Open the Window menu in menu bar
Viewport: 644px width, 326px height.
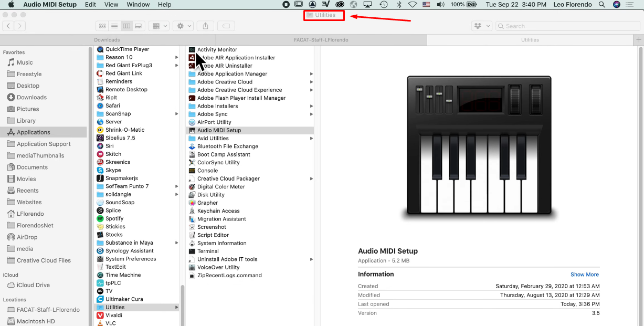tap(138, 4)
